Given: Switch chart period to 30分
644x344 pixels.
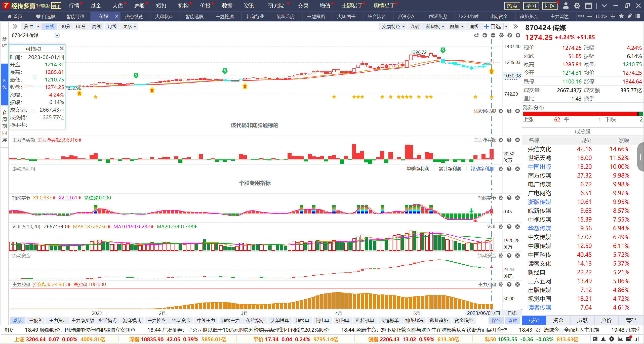Looking at the screenshot, I should [65, 26].
